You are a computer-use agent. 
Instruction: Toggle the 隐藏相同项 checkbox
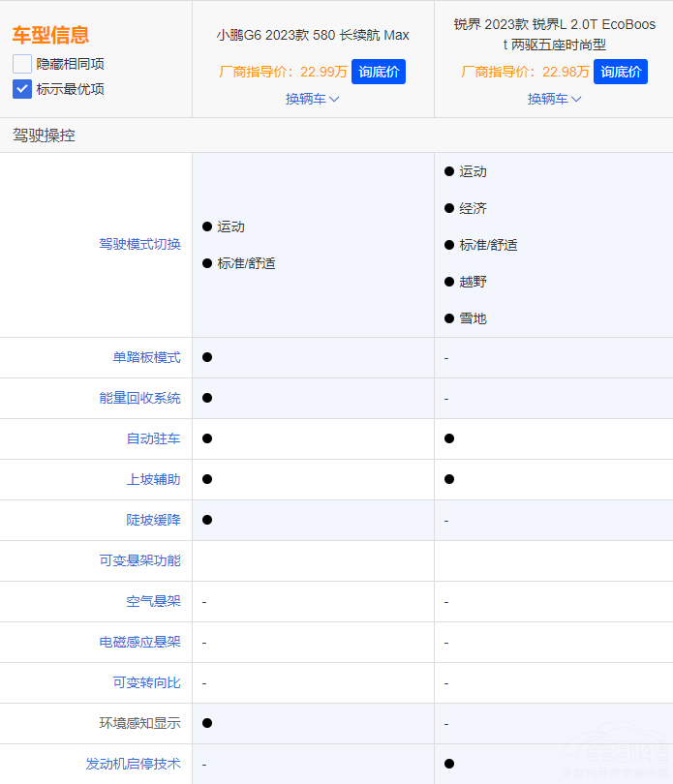tap(22, 64)
